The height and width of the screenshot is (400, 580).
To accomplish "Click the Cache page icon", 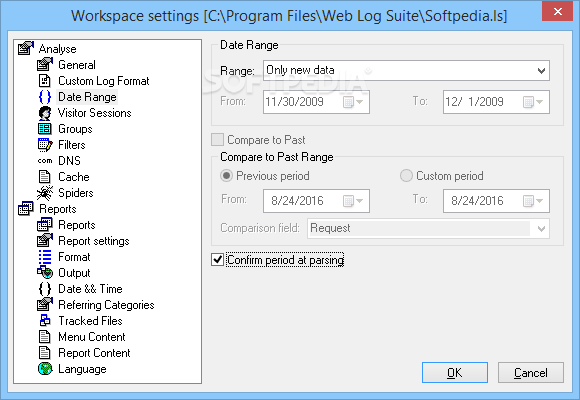I will tap(45, 177).
